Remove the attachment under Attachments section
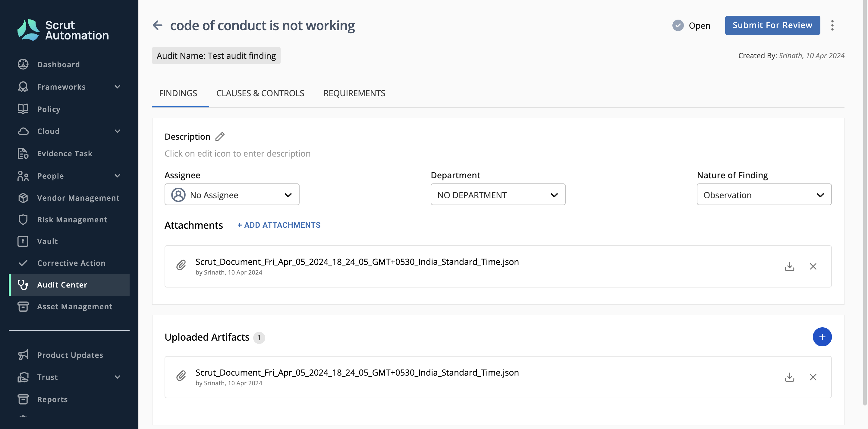Screen dimensions: 868x429 click(813, 266)
